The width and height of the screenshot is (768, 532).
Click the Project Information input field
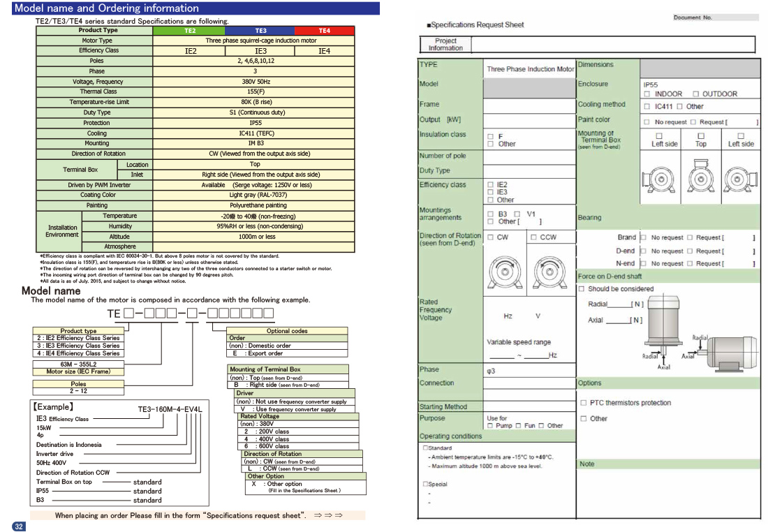(x=613, y=45)
